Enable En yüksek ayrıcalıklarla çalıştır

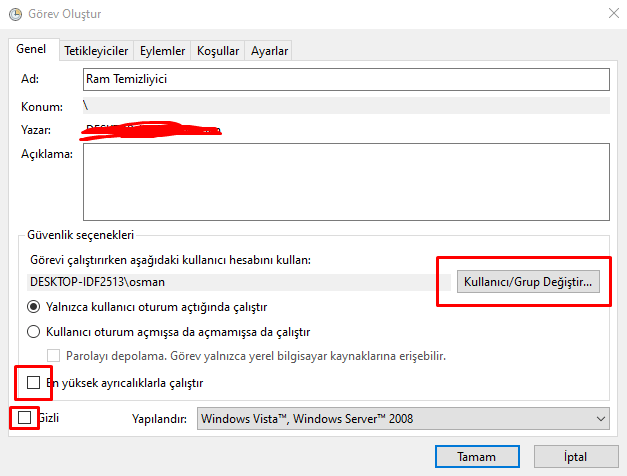click(x=34, y=383)
